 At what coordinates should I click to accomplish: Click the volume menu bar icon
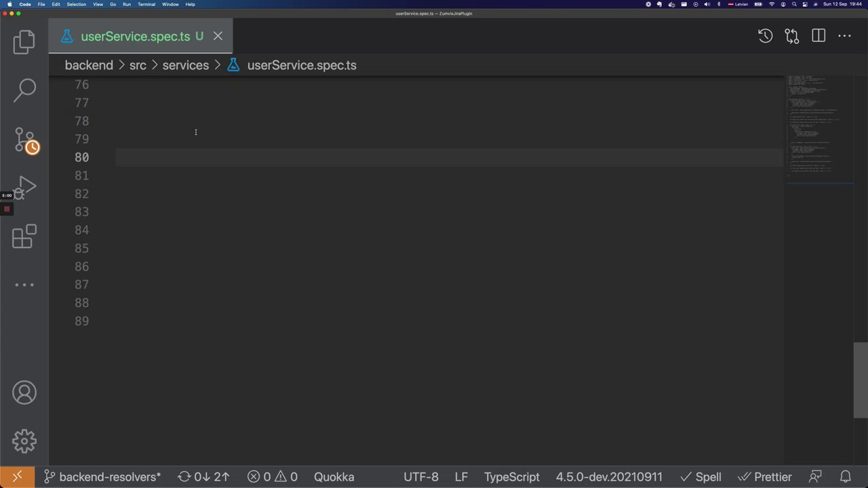707,4
